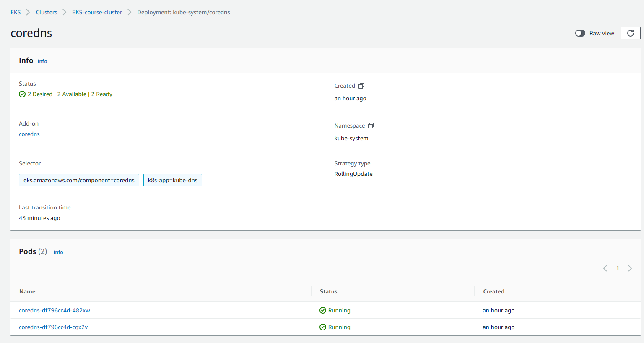Copy the Namespace value

tap(371, 126)
